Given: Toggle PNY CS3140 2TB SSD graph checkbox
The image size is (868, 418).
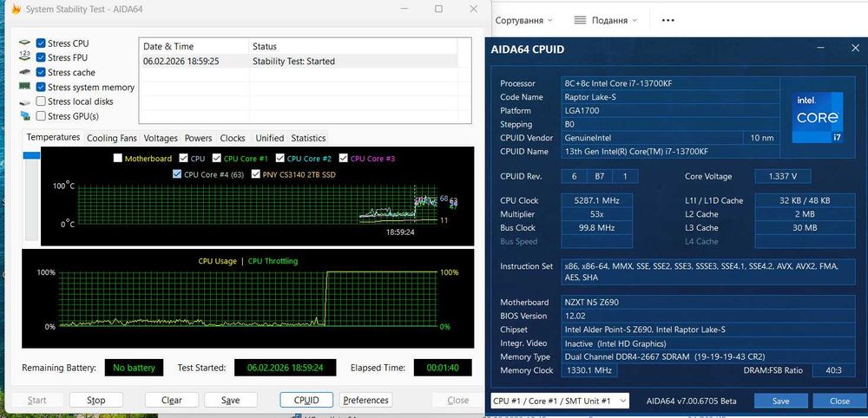Looking at the screenshot, I should pos(255,174).
